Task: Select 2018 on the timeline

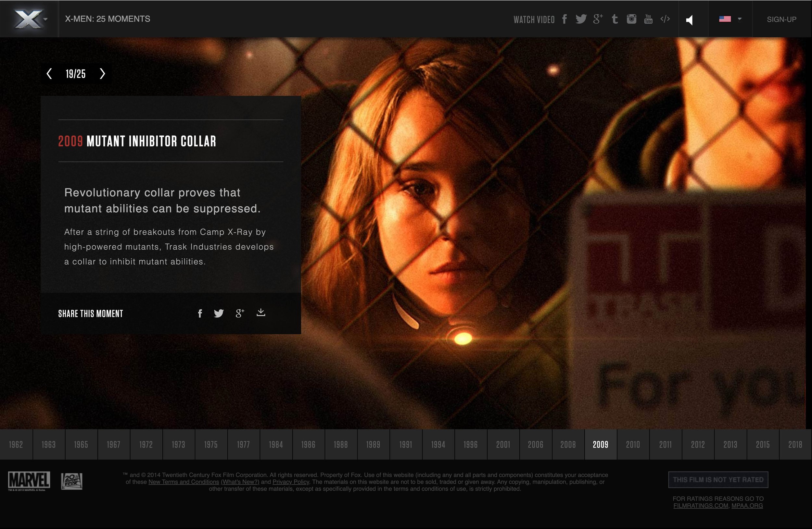Action: click(795, 445)
